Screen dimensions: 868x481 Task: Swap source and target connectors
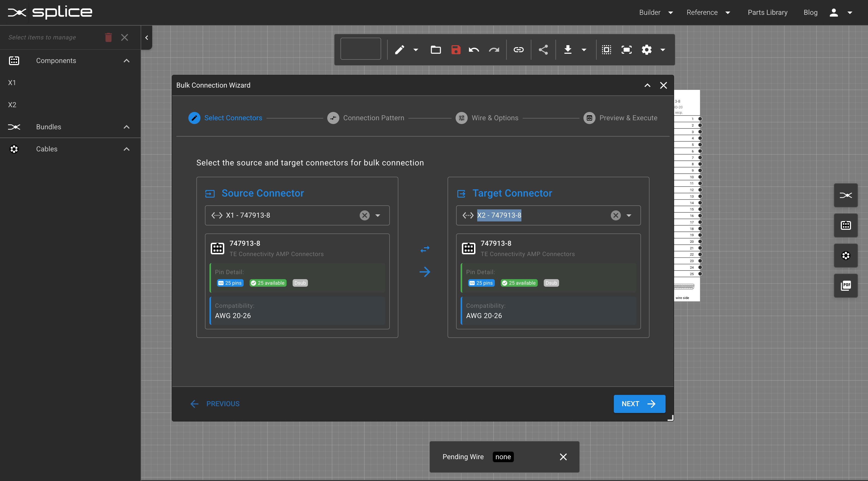pyautogui.click(x=425, y=249)
